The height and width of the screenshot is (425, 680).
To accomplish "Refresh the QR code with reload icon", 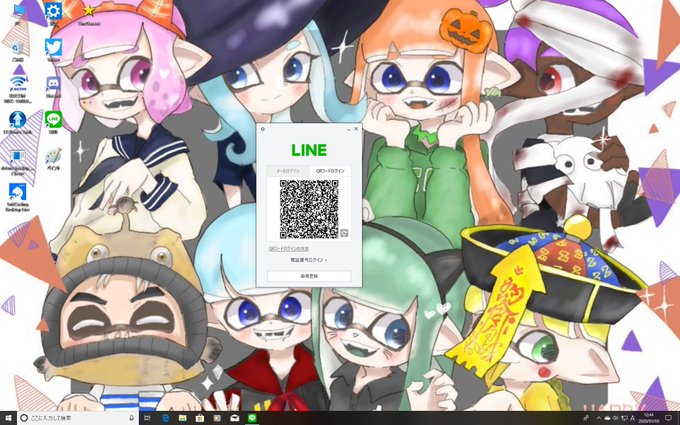I will pos(344,233).
